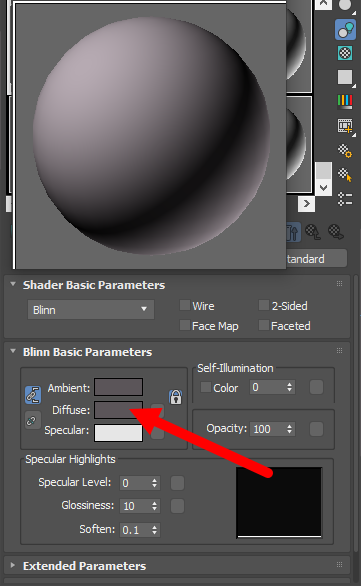Open the Sample UV Tiling flyout

point(345,77)
